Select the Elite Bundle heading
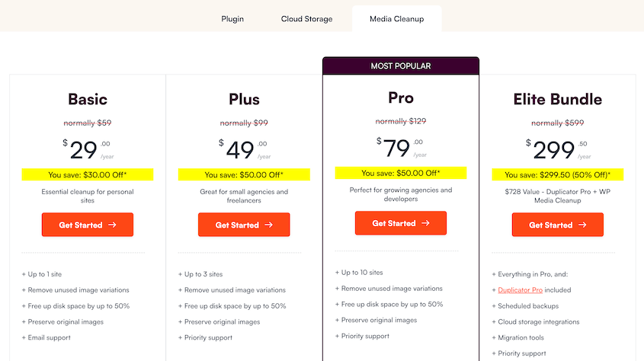The height and width of the screenshot is (361, 644). click(557, 99)
